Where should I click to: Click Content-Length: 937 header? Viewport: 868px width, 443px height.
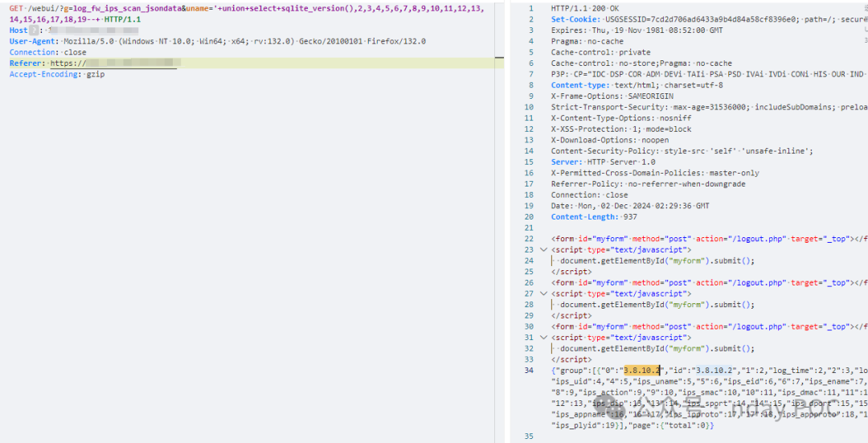594,216
